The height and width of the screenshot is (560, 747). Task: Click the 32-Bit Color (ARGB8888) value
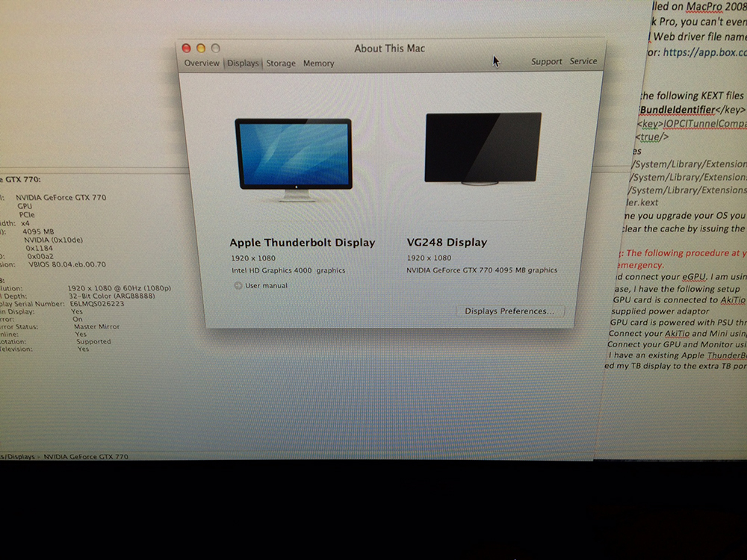111,296
